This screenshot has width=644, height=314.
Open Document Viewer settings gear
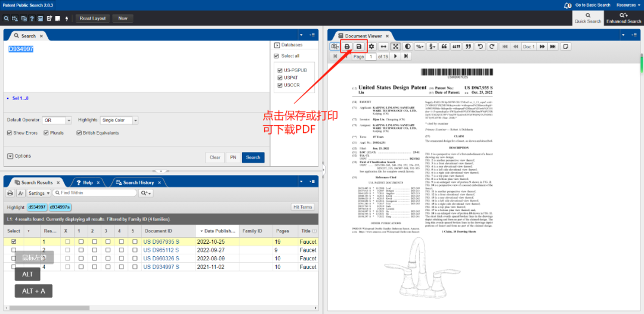tap(371, 46)
